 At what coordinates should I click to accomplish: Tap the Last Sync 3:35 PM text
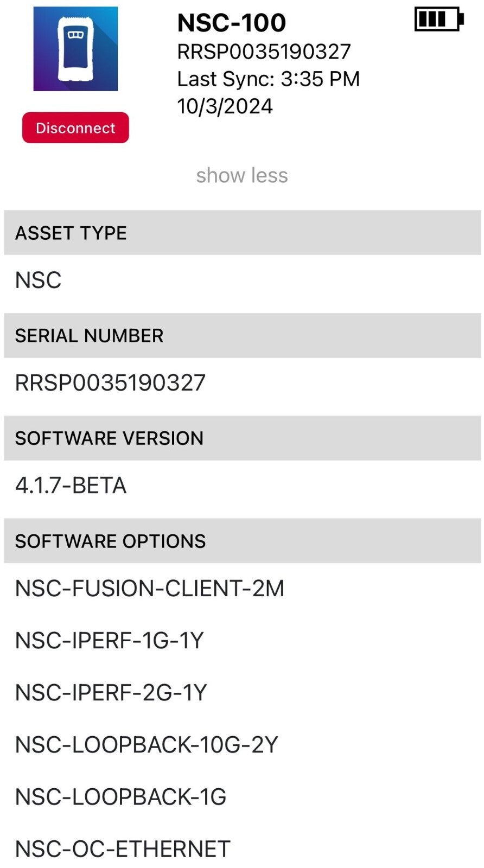coord(268,79)
